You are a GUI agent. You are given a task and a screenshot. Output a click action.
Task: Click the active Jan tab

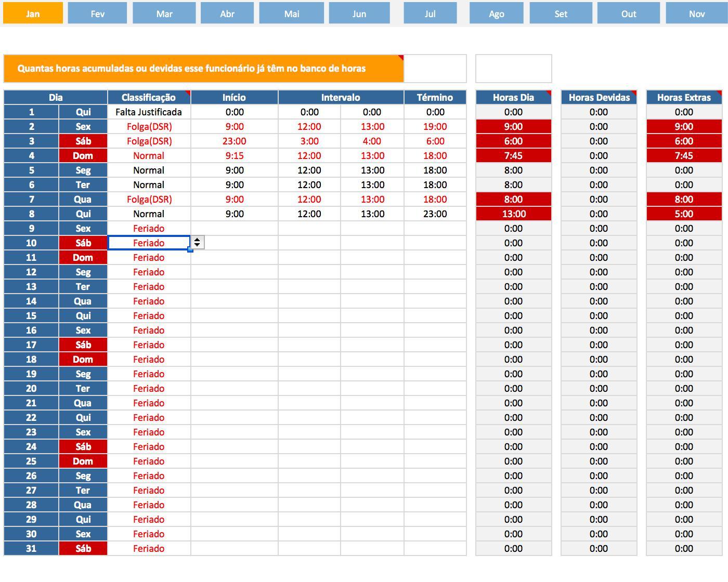point(33,14)
